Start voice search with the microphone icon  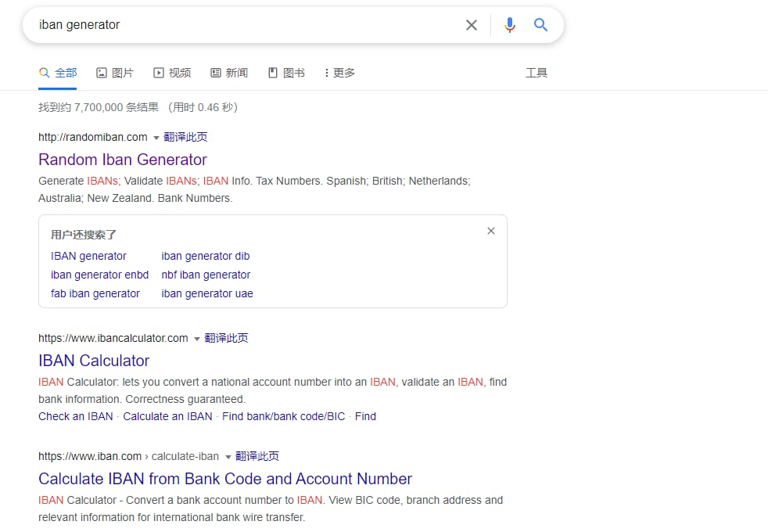click(x=509, y=24)
